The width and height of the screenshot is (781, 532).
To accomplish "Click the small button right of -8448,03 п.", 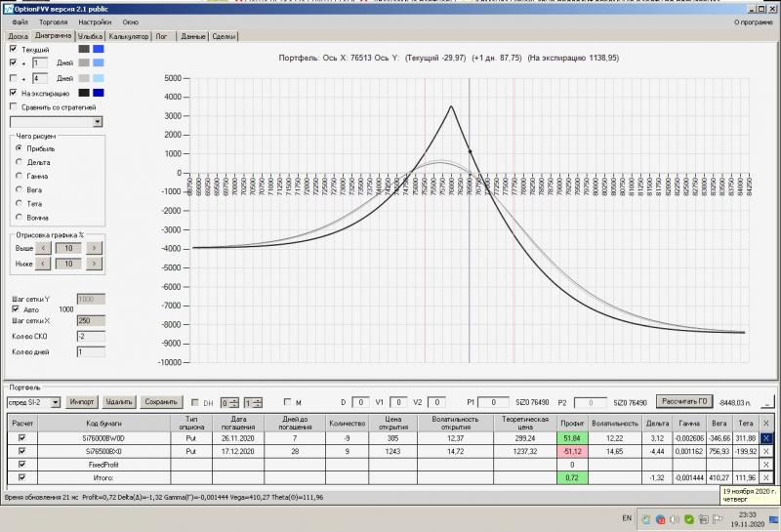I will 767,401.
